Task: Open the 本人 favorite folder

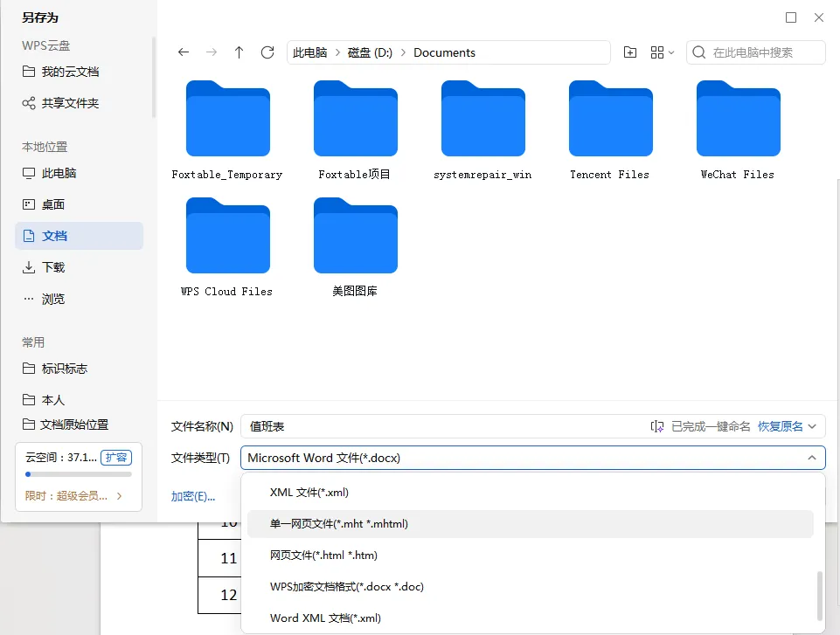Action: pyautogui.click(x=80, y=400)
